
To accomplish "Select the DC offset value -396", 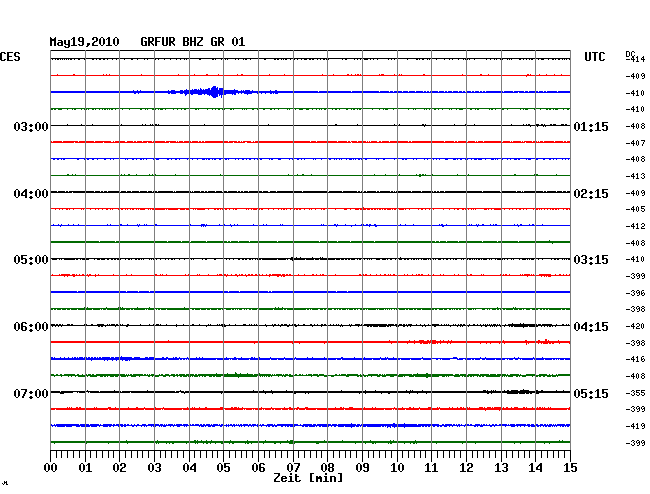I will 635,293.
